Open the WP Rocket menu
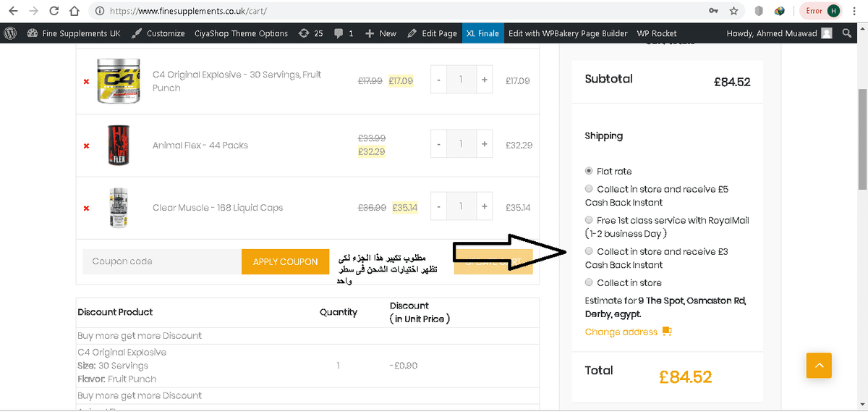 [657, 33]
